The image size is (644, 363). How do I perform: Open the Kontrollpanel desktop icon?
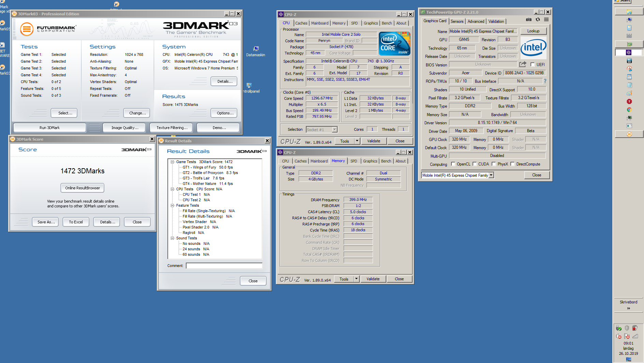pyautogui.click(x=251, y=88)
